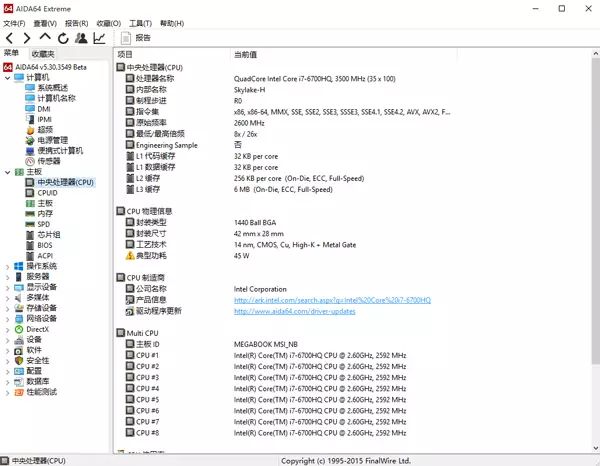
Task: Collapse the 主板 tree node
Action: pyautogui.click(x=7, y=172)
